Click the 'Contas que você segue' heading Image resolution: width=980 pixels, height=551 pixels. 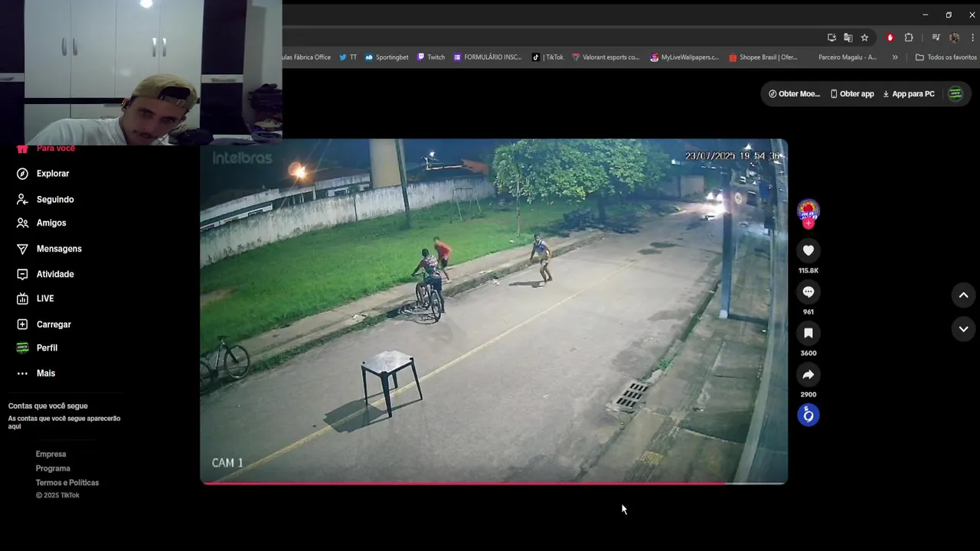pyautogui.click(x=47, y=406)
